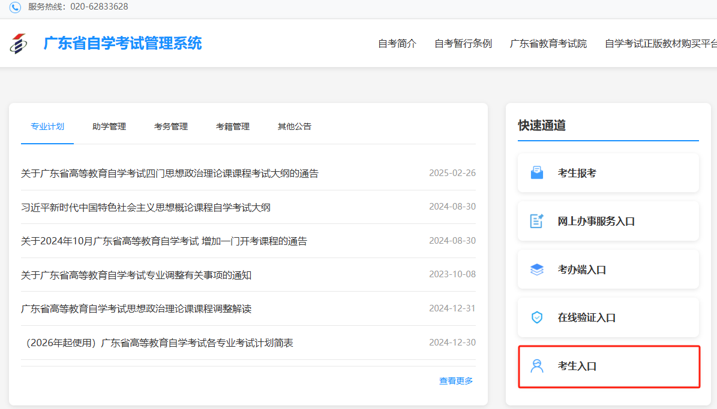717x409 pixels.
Task: Click the Guangdong self-exam system logo
Action: [x=19, y=44]
